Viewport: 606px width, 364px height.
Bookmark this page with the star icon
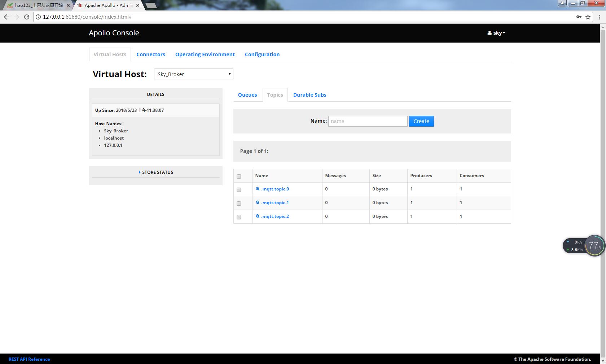click(x=588, y=17)
